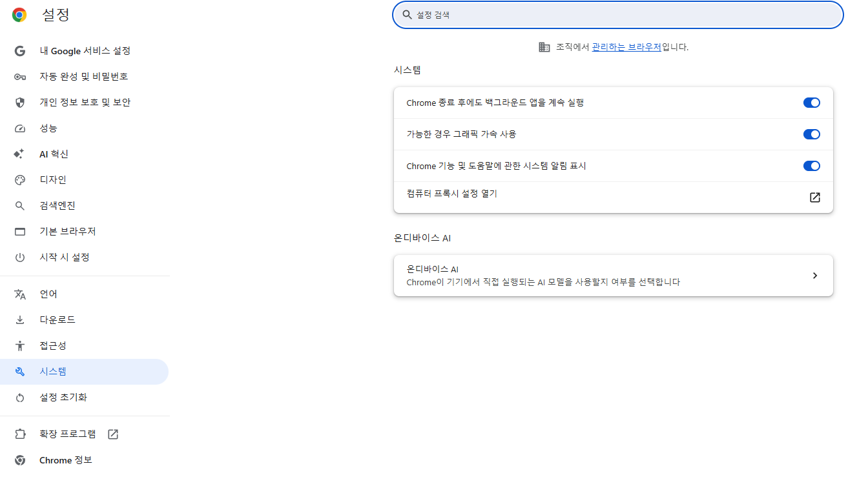Toggle background apps after Chrome closes
Image resolution: width=868 pixels, height=486 pixels.
coord(811,103)
